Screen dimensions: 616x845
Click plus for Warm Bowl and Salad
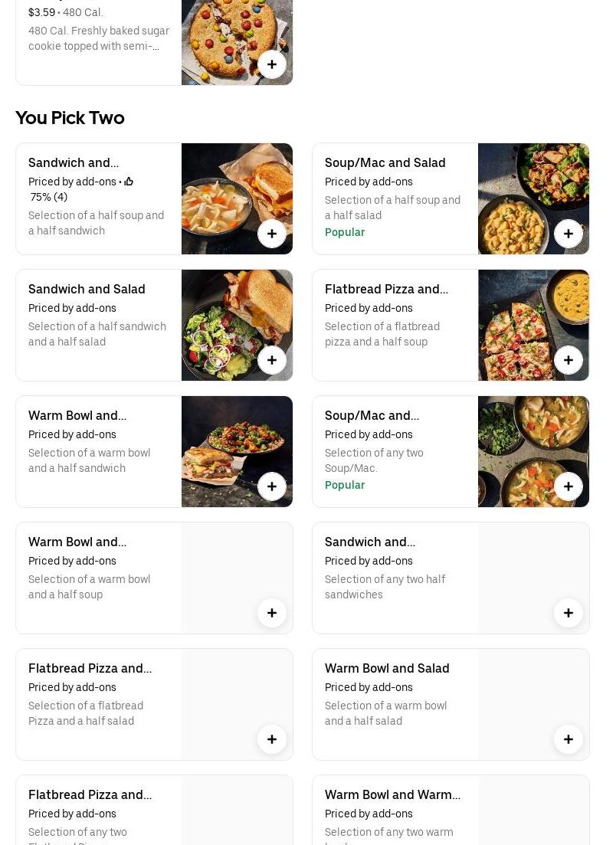(x=568, y=739)
